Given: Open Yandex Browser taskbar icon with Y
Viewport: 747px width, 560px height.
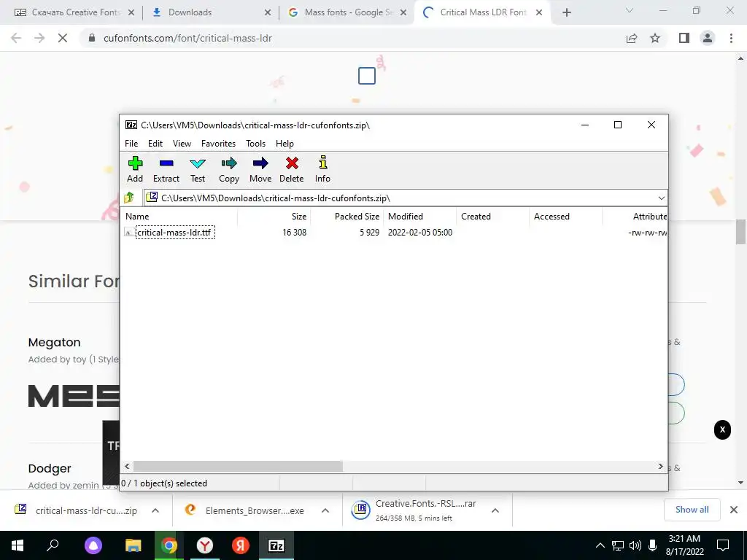Looking at the screenshot, I should click(204, 545).
